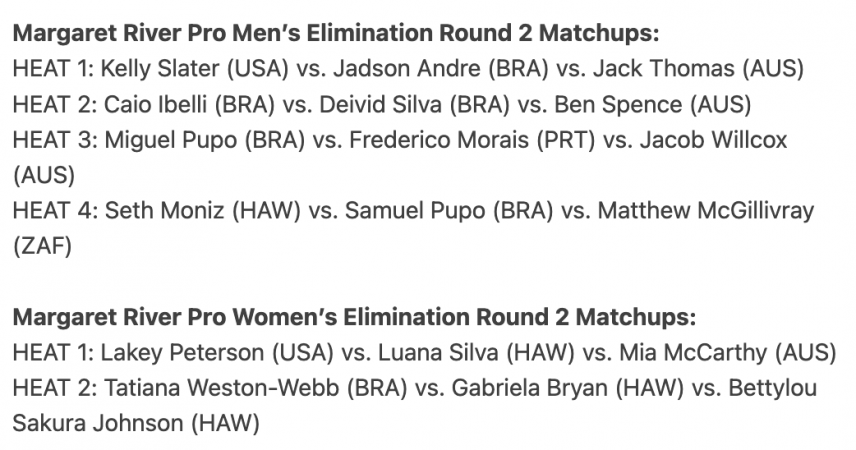Click Luana Silva (HAW) text
This screenshot has width=856, height=450.
(x=476, y=353)
